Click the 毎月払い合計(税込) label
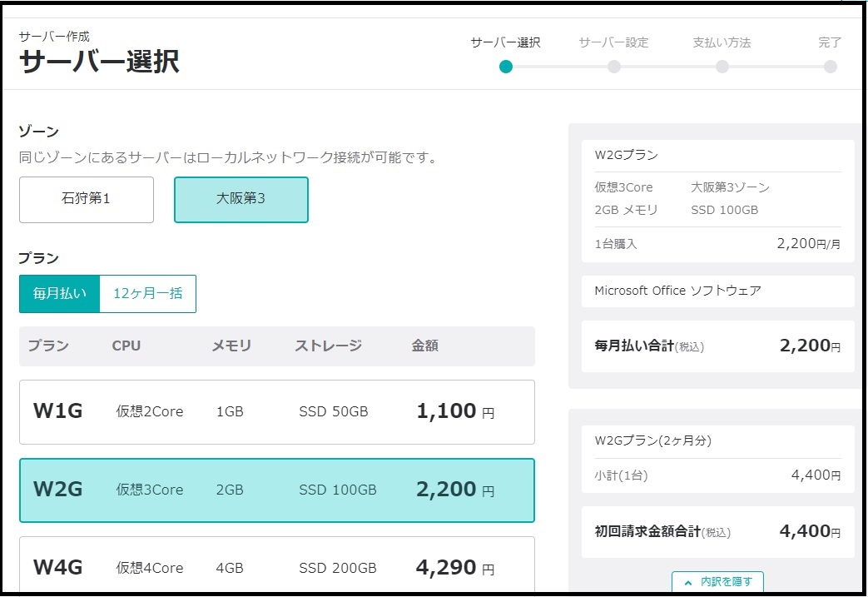 [649, 346]
